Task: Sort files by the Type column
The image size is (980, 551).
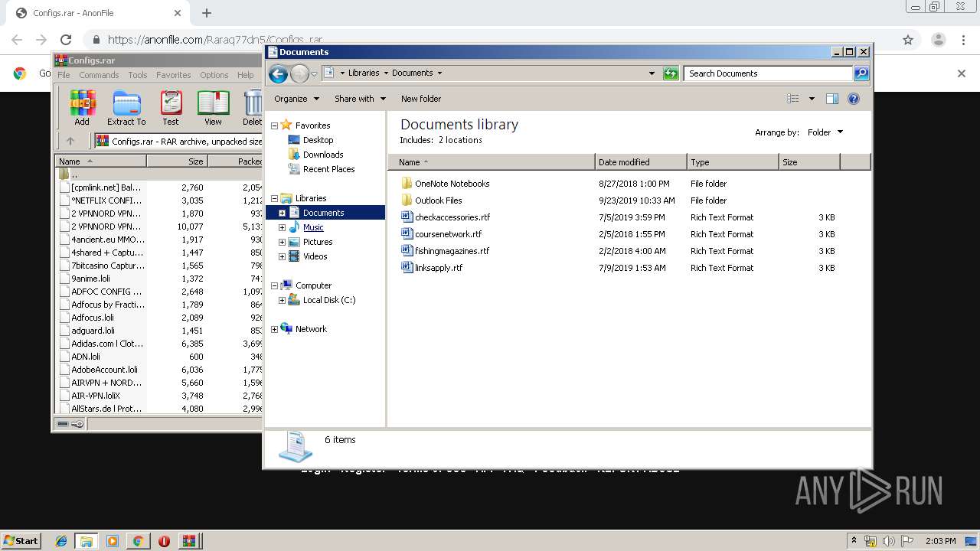Action: [733, 162]
